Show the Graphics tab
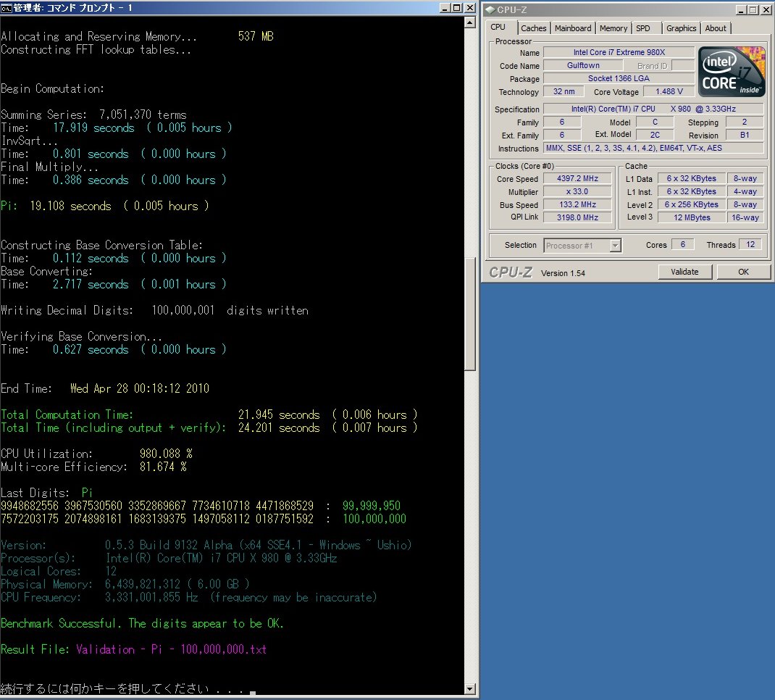Screen dimensions: 775x700 click(x=681, y=28)
